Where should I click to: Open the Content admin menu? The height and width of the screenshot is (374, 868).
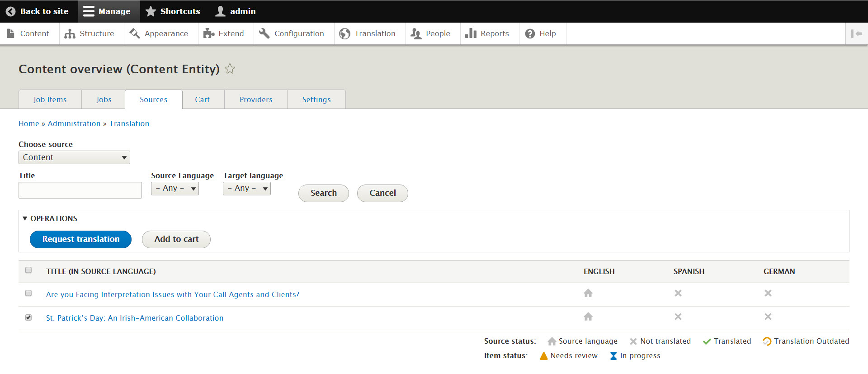[x=28, y=33]
